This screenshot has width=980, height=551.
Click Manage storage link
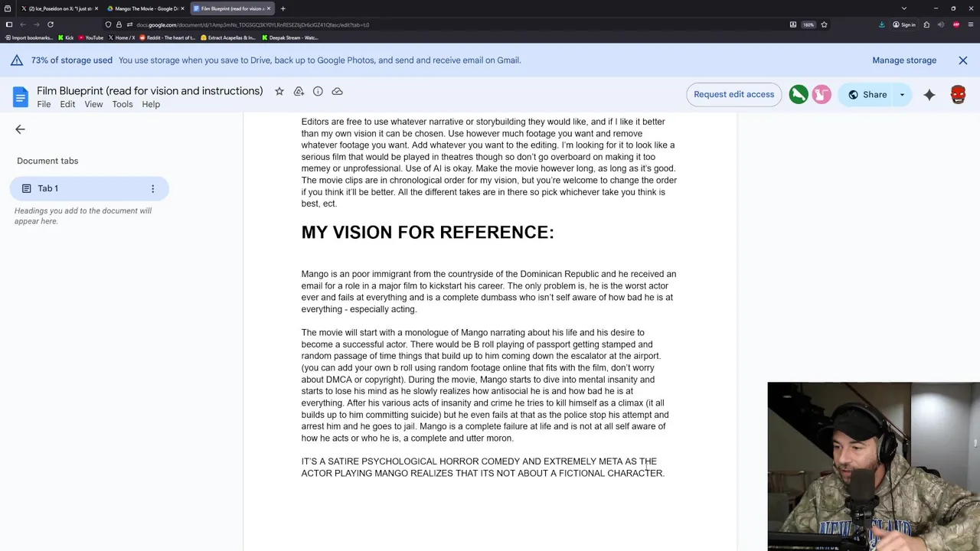coord(904,60)
